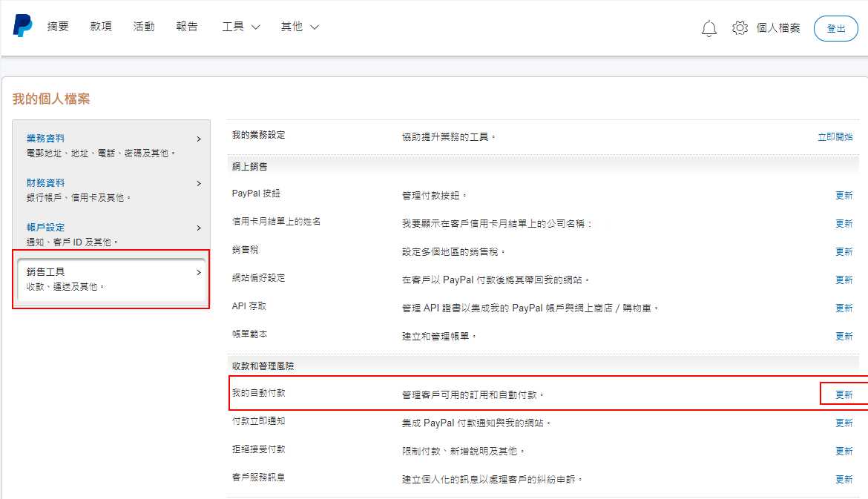The width and height of the screenshot is (868, 499).
Task: Click 更新 for 信用卡月結單上的姓名
Action: (x=844, y=223)
